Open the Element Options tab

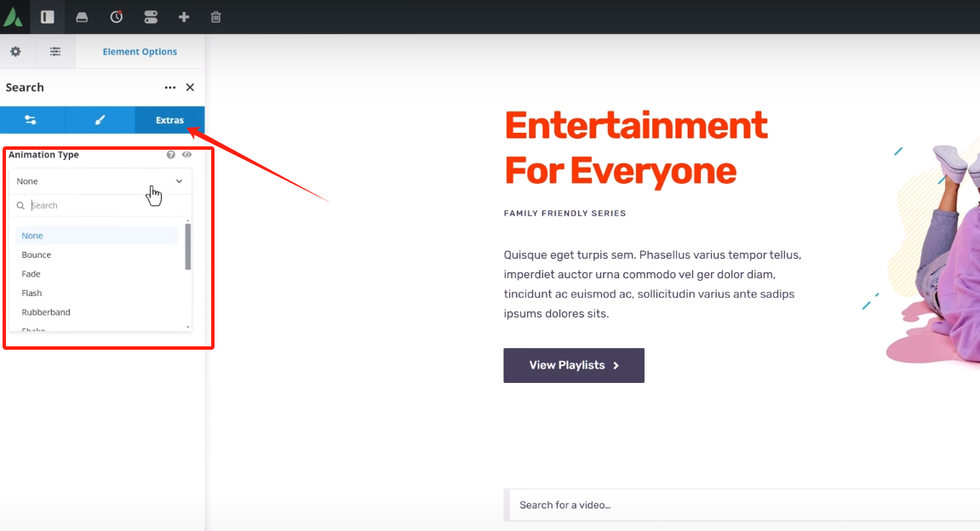click(140, 52)
